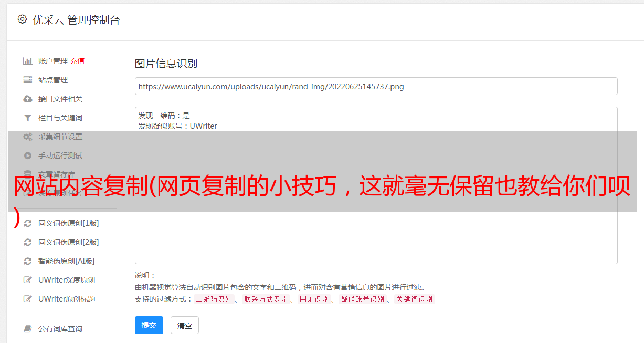
Task: Click the 发现二维码：是 result line
Action: (164, 116)
